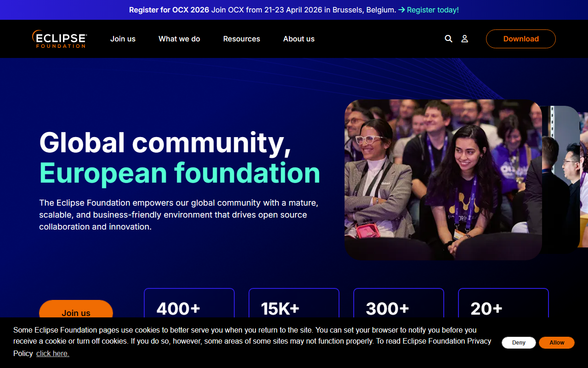
Task: Deny cookies in the banner
Action: coord(519,343)
